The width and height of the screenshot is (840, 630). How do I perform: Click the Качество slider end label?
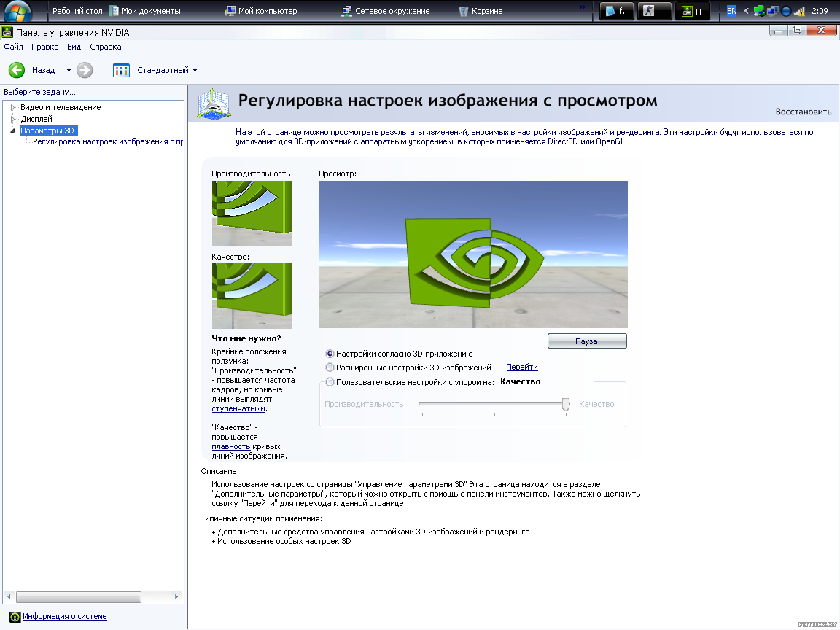click(596, 404)
